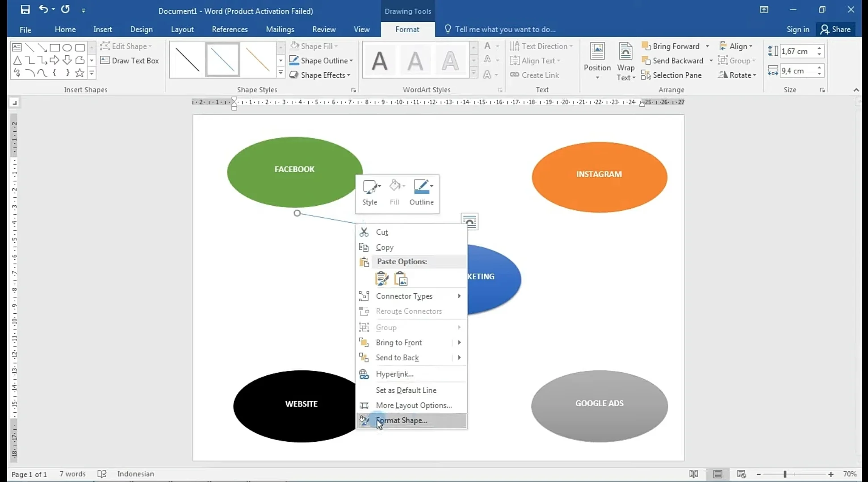Switch to the Home tab
Image resolution: width=868 pixels, height=482 pixels.
[x=65, y=29]
